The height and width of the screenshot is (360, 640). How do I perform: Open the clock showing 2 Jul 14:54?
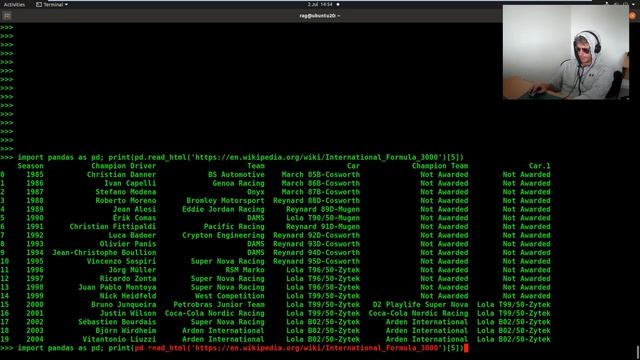point(320,4)
